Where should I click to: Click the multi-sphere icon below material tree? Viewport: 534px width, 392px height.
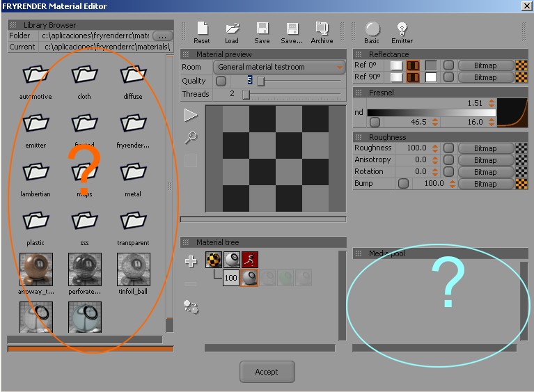click(x=191, y=306)
